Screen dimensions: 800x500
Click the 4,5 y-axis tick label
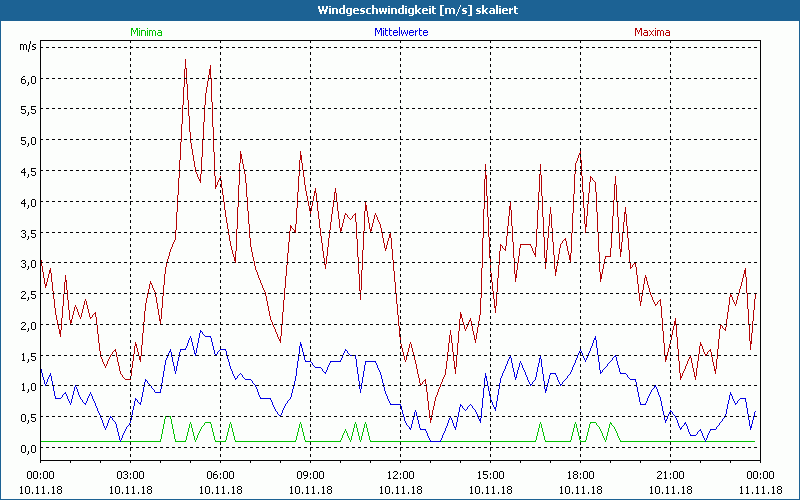27,171
